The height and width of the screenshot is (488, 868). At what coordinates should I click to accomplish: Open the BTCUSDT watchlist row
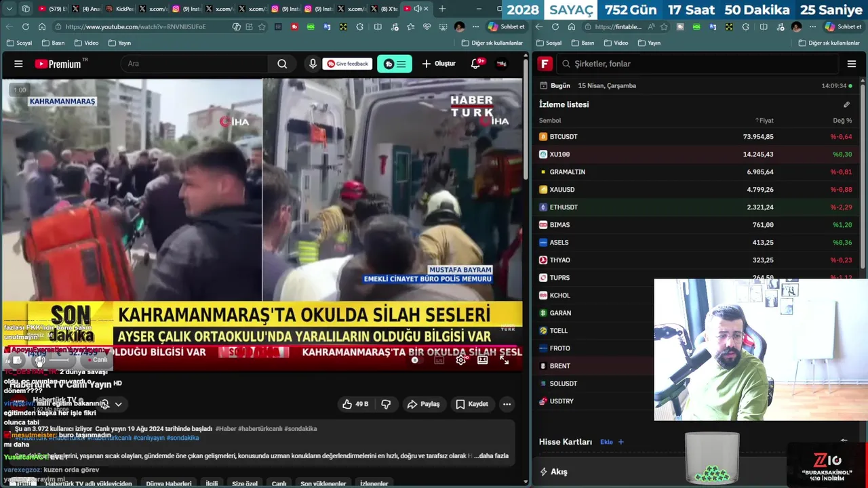(695, 137)
